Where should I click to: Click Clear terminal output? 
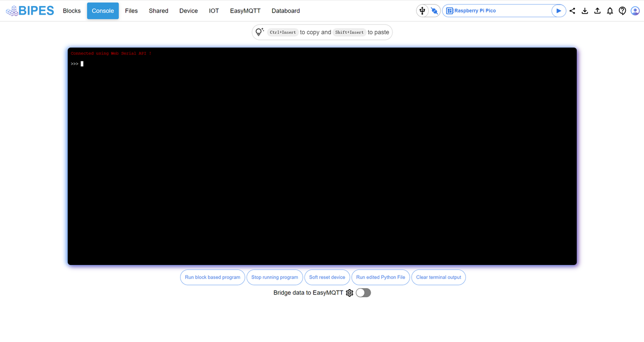439,277
